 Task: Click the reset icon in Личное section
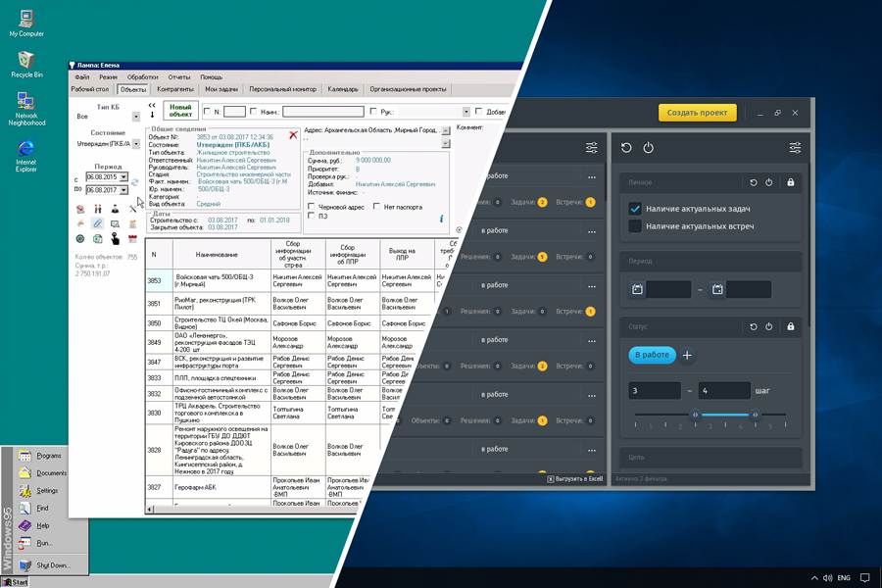pyautogui.click(x=754, y=182)
